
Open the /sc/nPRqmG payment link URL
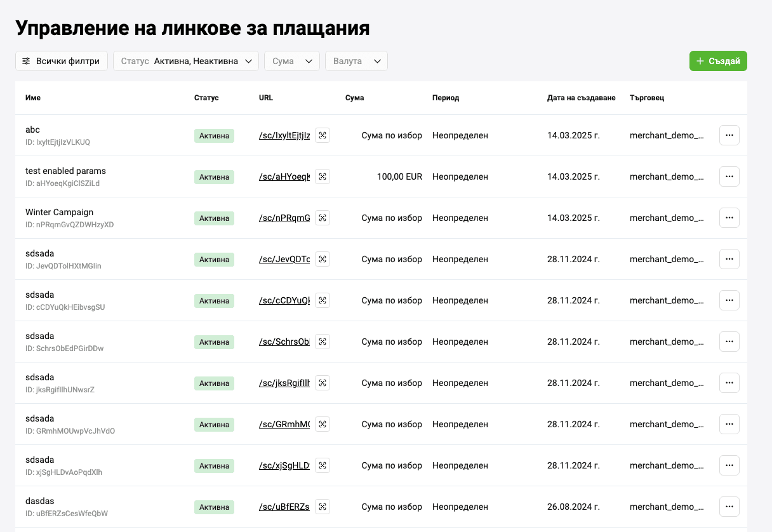pos(284,218)
